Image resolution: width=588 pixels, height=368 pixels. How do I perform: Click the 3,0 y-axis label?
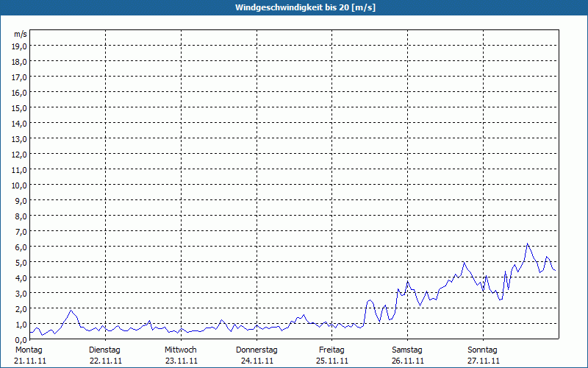tap(21, 294)
